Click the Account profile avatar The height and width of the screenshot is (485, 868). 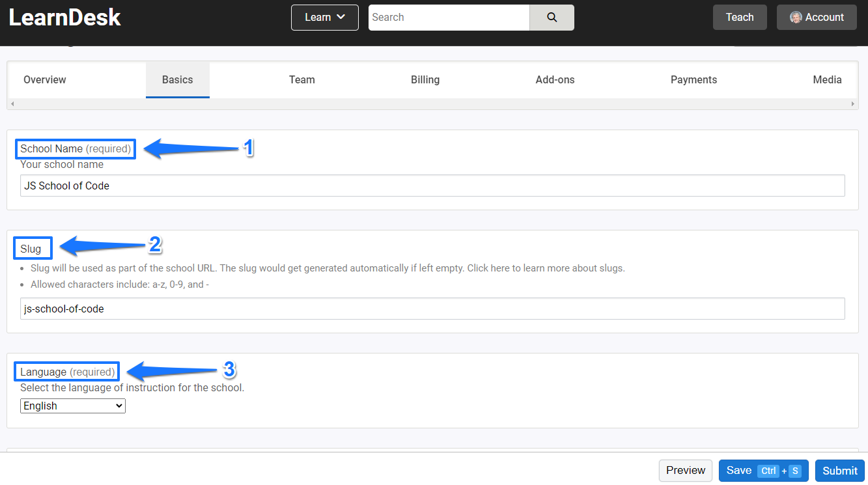(796, 18)
